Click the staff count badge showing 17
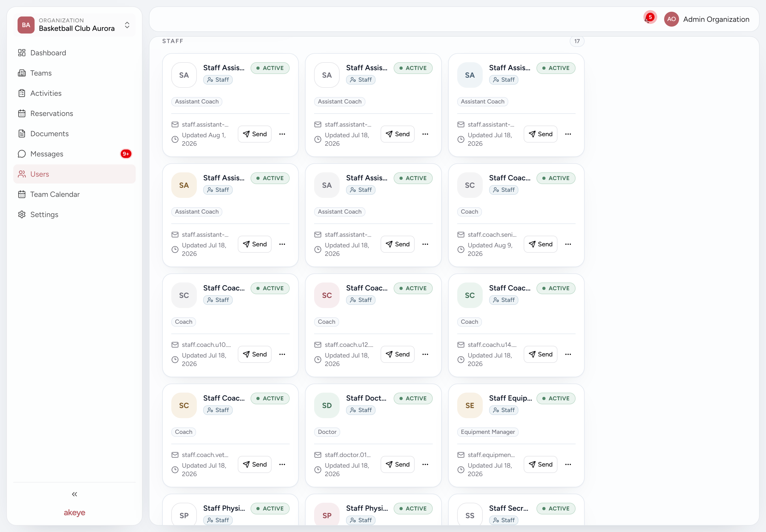The height and width of the screenshot is (532, 766). pos(577,41)
